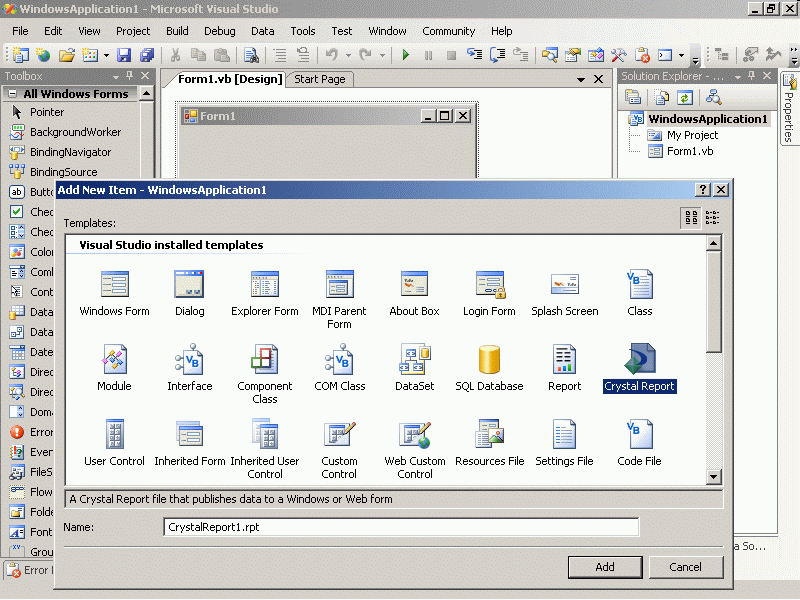Click the Cancel button
Viewport: 800px width, 600px height.
pos(685,567)
